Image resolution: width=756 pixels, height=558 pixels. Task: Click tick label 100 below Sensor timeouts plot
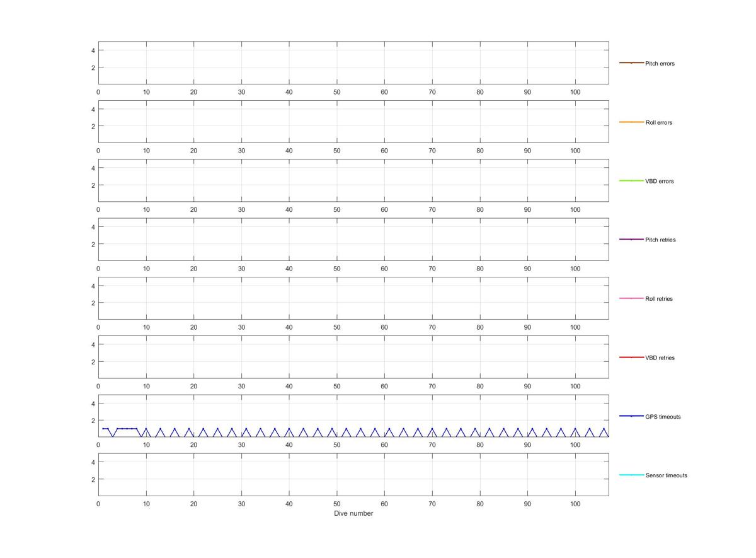(x=575, y=504)
